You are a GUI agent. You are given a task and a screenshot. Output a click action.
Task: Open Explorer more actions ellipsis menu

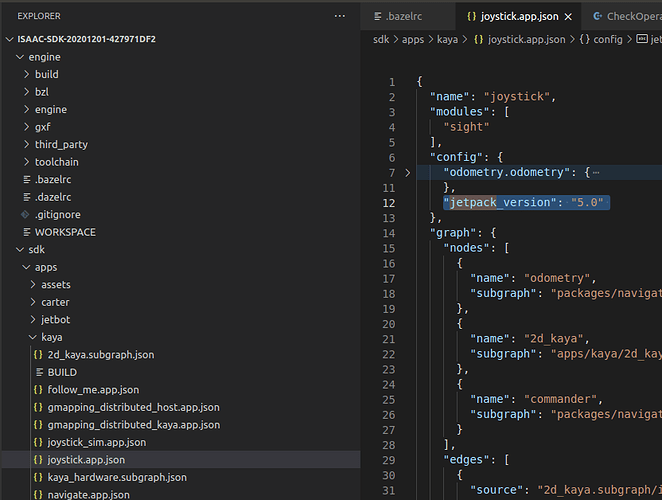(x=339, y=16)
